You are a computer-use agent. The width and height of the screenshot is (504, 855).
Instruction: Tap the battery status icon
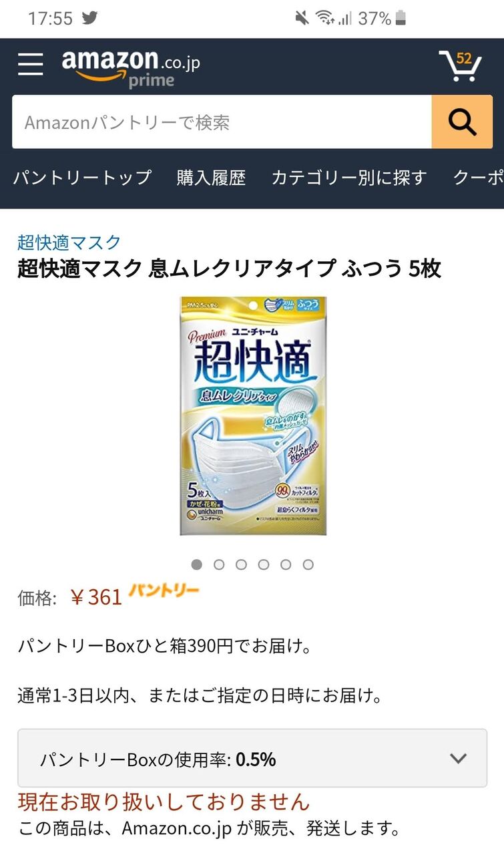[x=401, y=18]
